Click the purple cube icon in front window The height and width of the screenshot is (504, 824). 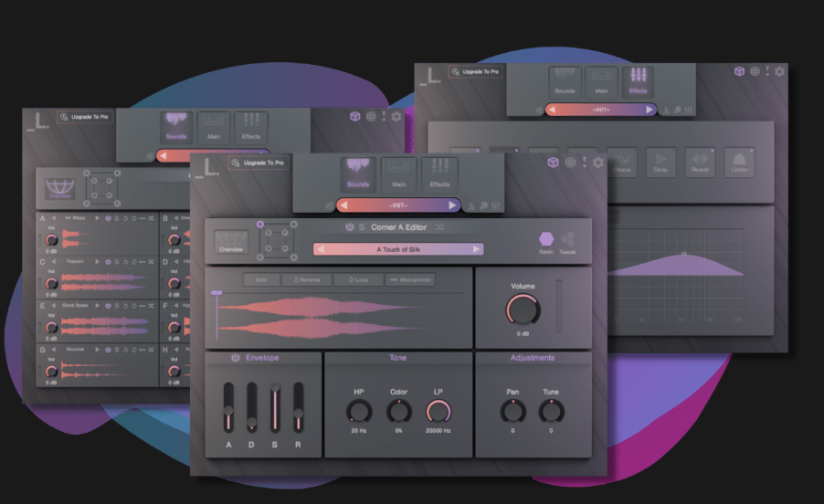(553, 163)
